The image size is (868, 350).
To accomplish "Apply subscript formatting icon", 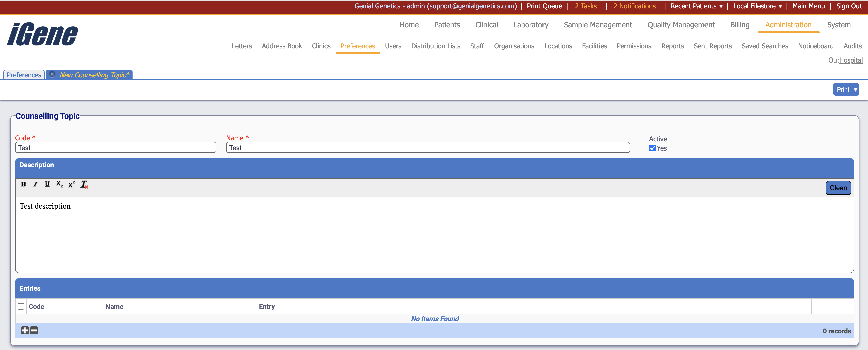I will tap(59, 184).
